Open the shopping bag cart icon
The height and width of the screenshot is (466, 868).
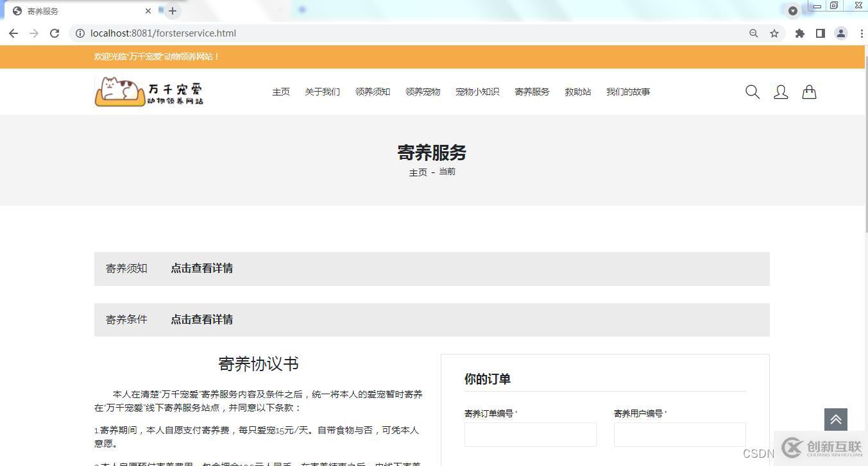tap(809, 92)
